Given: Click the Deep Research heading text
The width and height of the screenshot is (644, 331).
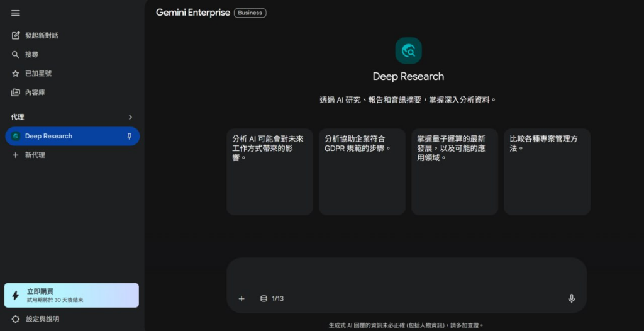Looking at the screenshot, I should [x=408, y=77].
